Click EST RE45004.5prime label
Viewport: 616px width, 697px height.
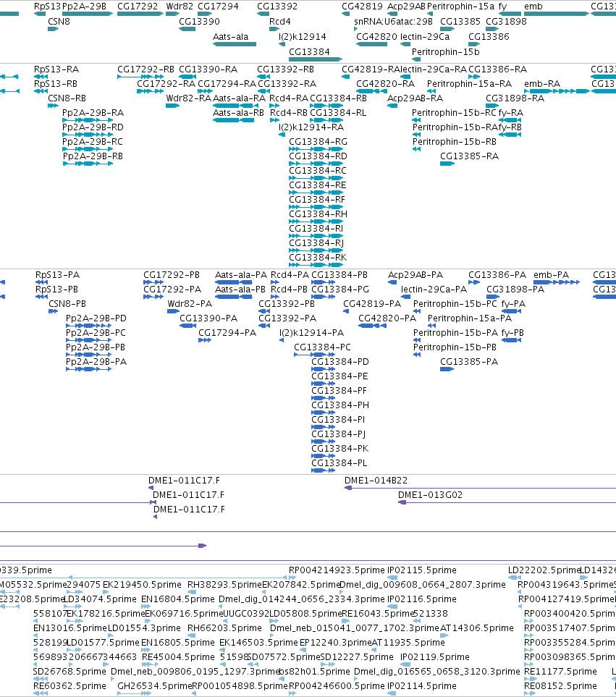[178, 656]
